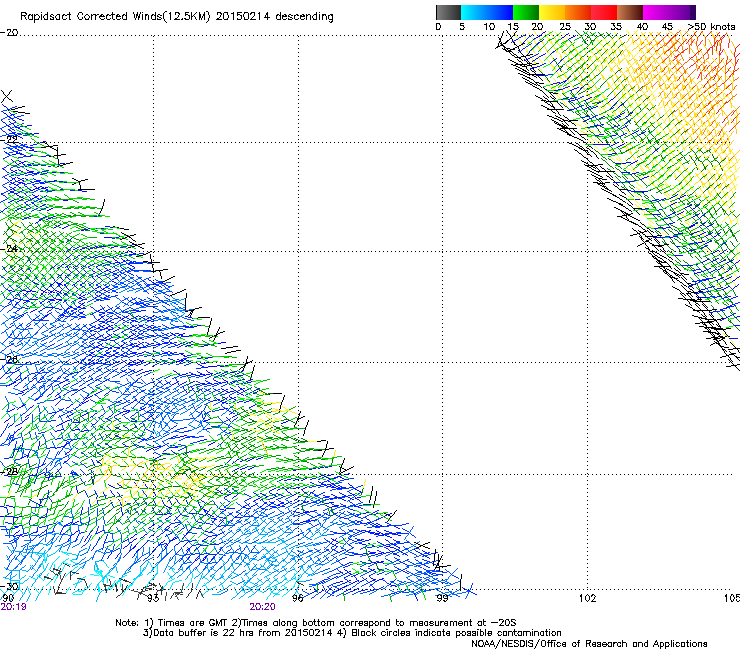Click the latitude label '-20'
The height and width of the screenshot is (650, 740).
(9, 32)
